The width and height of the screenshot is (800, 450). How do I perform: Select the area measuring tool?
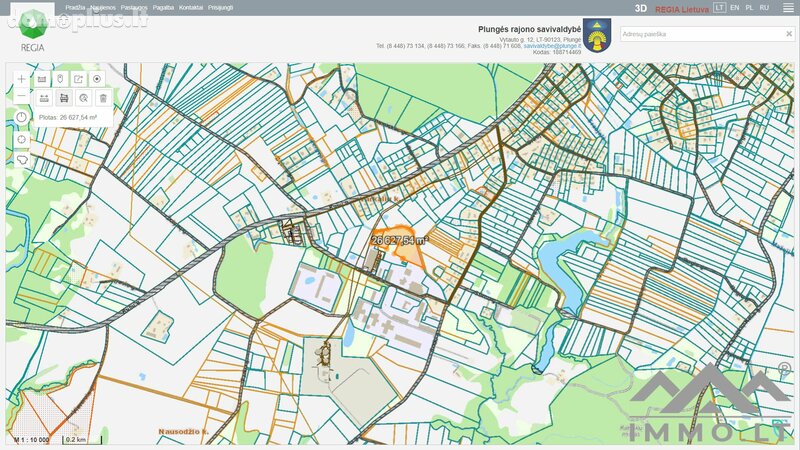coord(64,98)
